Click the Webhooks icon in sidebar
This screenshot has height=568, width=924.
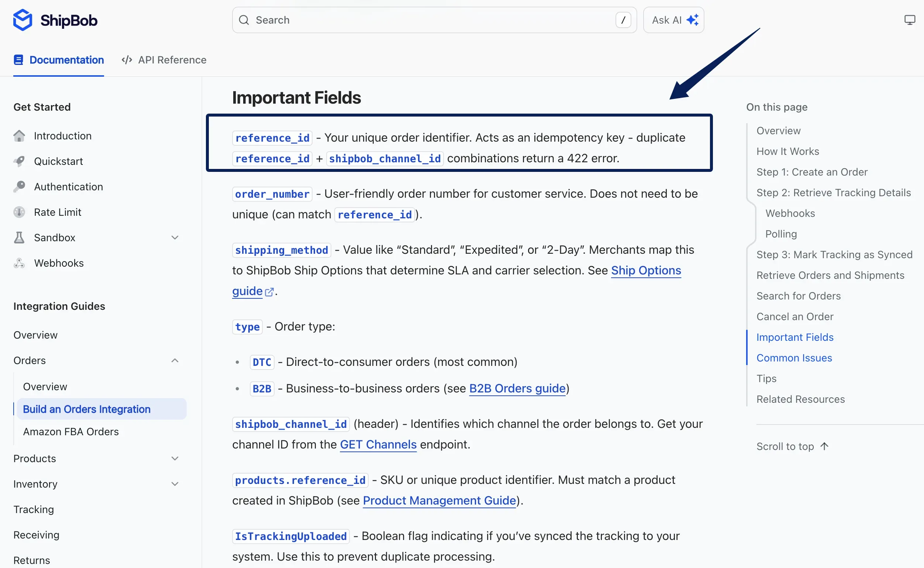[19, 263]
